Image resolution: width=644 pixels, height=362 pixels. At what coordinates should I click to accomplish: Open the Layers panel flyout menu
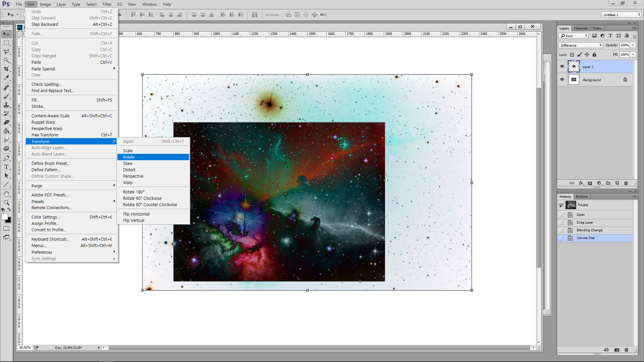(x=634, y=28)
